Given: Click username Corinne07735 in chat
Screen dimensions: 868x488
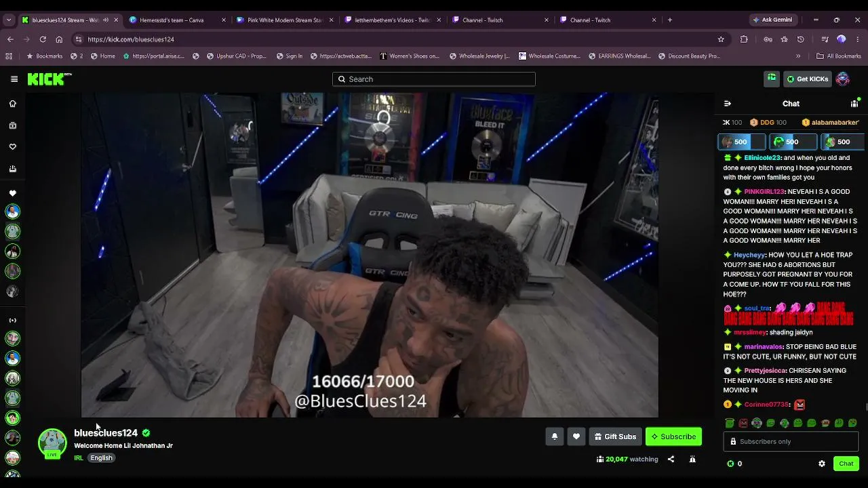Looking at the screenshot, I should click(x=766, y=405).
